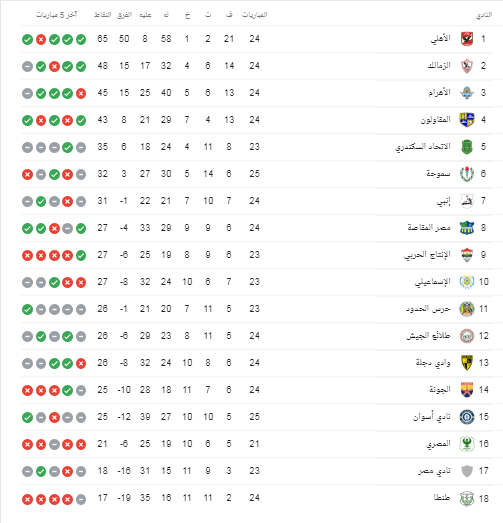This screenshot has height=523, width=503.
Task: Click the El Gouna crest in row 14
Action: click(x=467, y=390)
